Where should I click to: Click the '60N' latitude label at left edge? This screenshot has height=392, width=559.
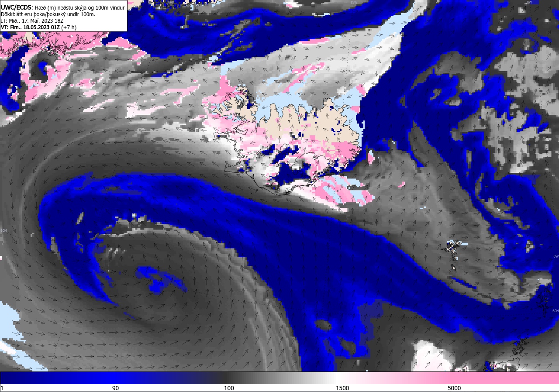3,230
